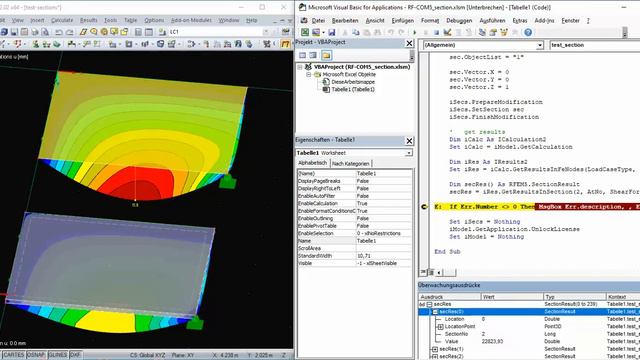Toggle GLINES in the RFEM status bar
The height and width of the screenshot is (360, 640).
click(58, 355)
